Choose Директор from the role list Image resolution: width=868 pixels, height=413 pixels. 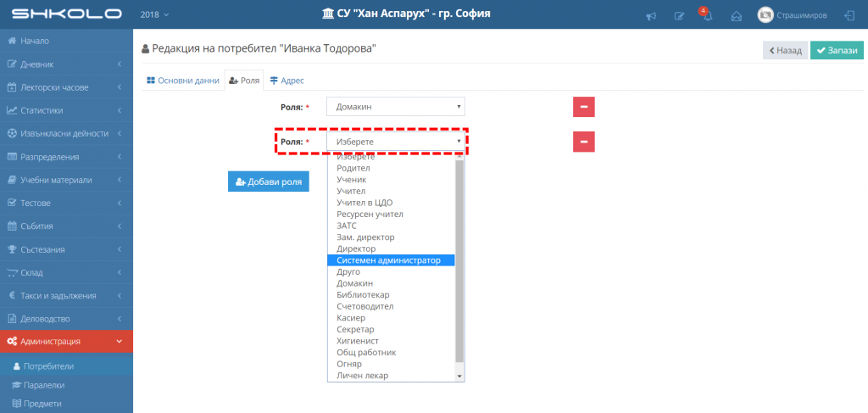(x=391, y=248)
